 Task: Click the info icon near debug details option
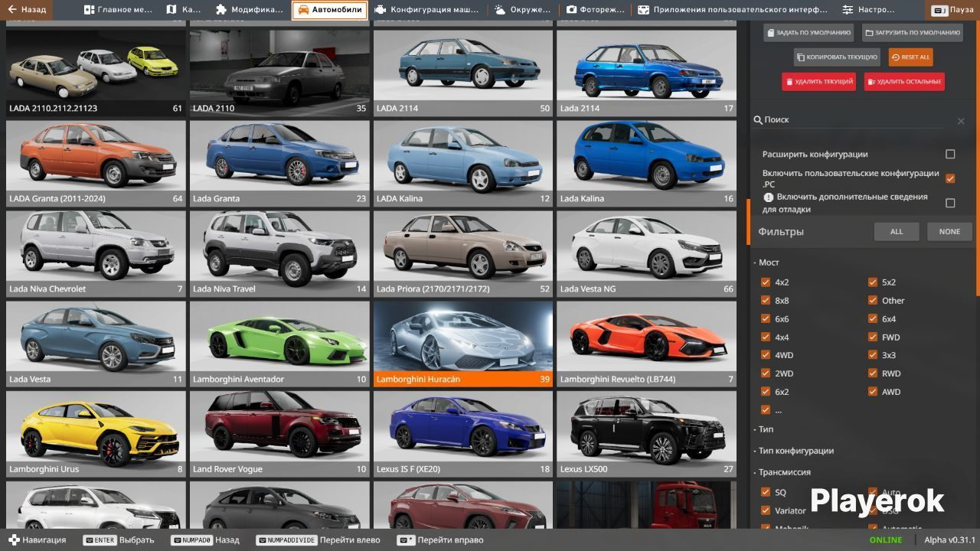tap(769, 197)
